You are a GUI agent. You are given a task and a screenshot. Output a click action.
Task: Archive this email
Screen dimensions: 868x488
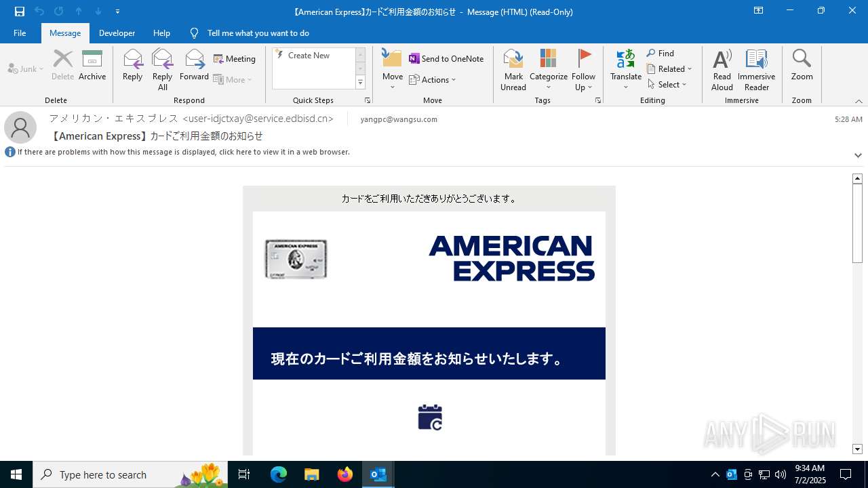tap(92, 66)
